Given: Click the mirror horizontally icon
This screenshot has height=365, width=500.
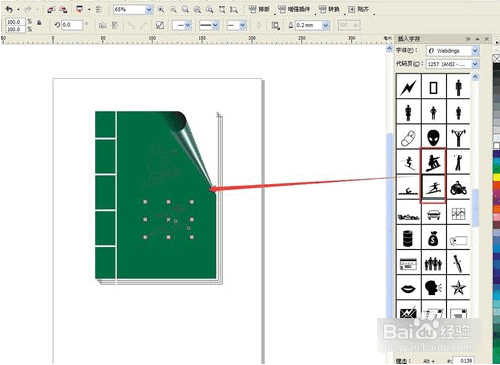Looking at the screenshot, I should point(103,25).
